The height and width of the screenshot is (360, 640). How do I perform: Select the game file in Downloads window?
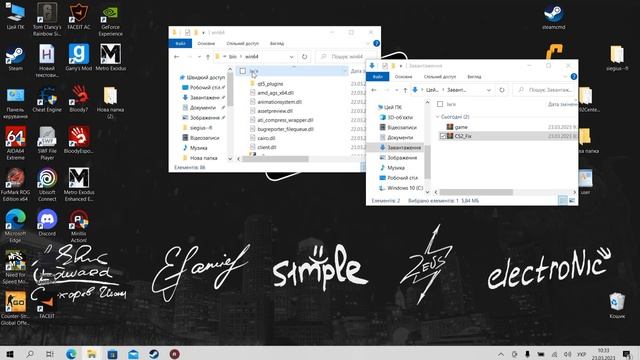[x=461, y=127]
